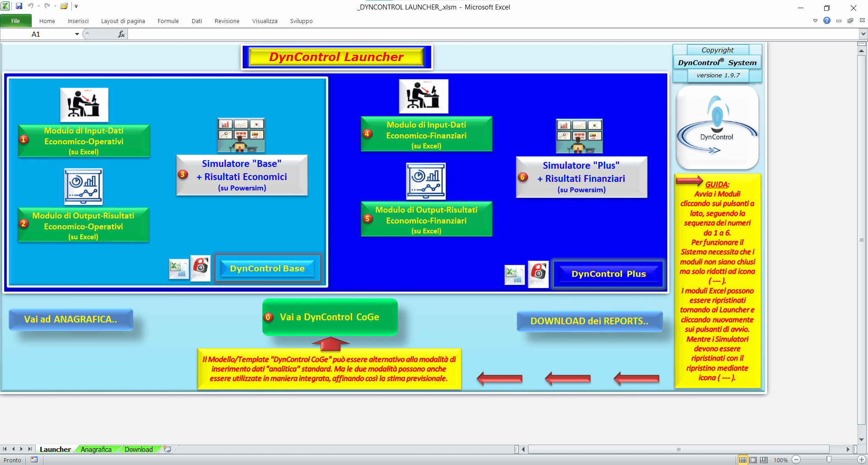Click zoom in plus button
This screenshot has width=868, height=465.
(x=862, y=460)
